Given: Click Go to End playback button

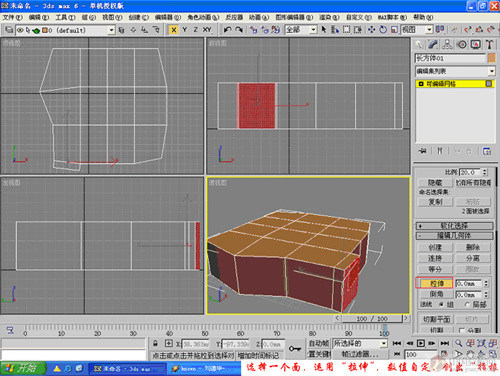Looking at the screenshot, I should 445,343.
